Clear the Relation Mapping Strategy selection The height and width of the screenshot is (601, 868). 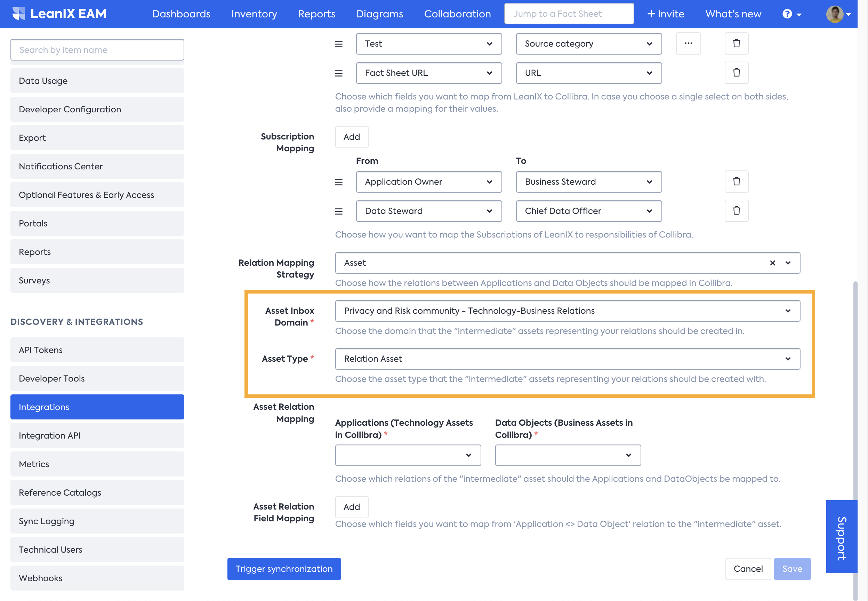point(772,263)
